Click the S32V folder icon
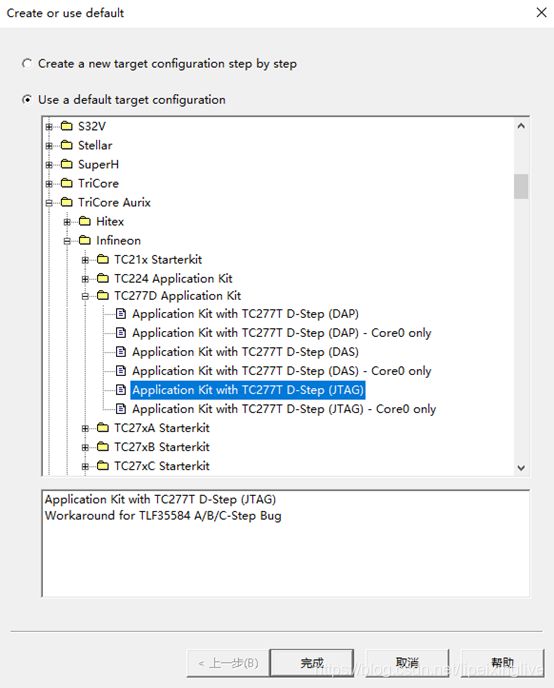Screen dimensions: 554x688 [67, 126]
